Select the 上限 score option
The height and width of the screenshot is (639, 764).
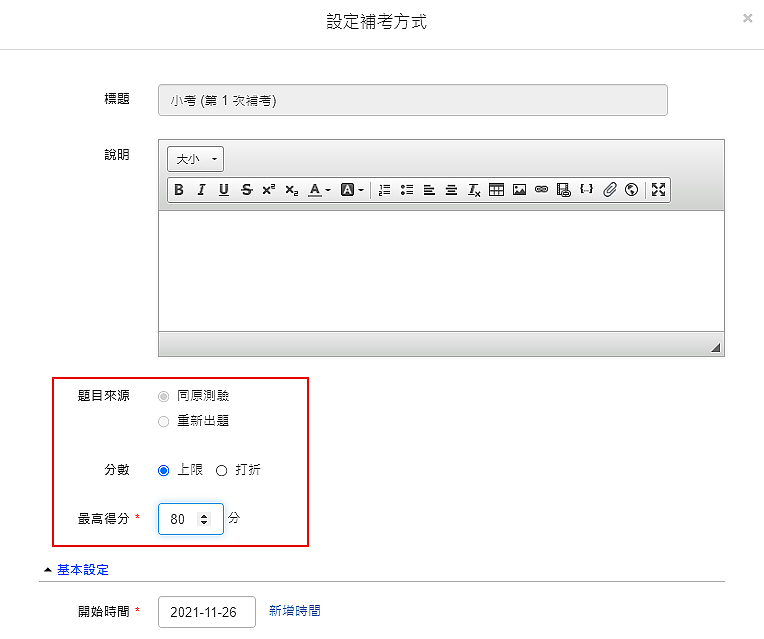(x=164, y=471)
